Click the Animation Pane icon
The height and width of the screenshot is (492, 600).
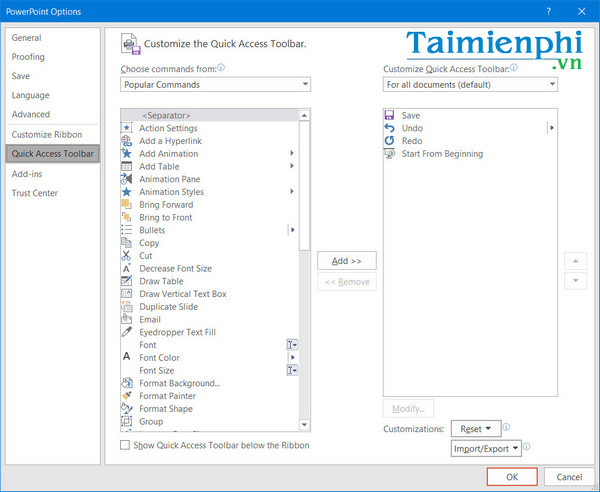click(x=127, y=179)
